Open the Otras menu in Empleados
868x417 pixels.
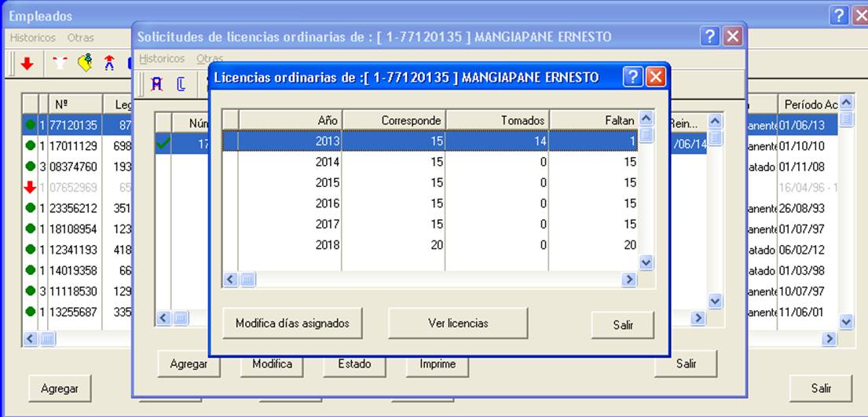80,38
